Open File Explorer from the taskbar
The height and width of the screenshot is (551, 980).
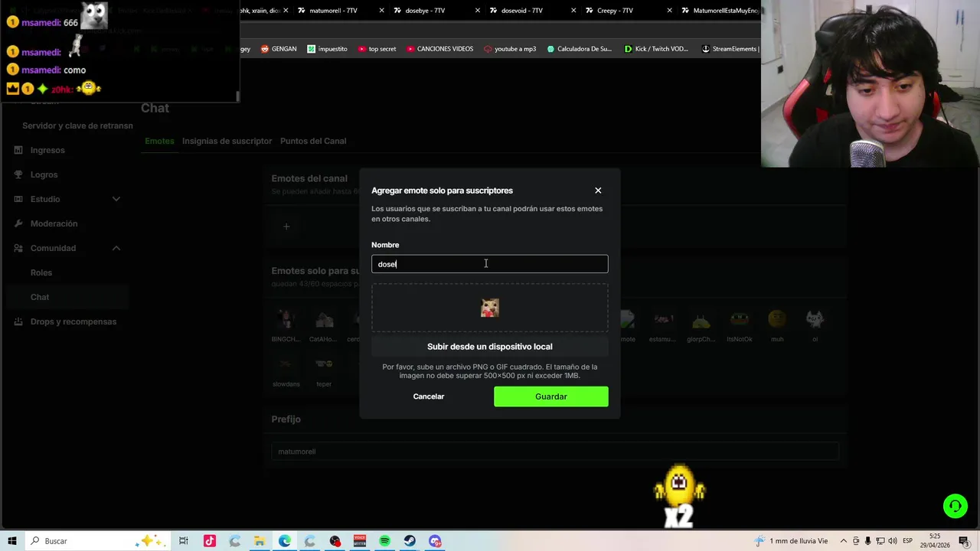click(x=260, y=541)
